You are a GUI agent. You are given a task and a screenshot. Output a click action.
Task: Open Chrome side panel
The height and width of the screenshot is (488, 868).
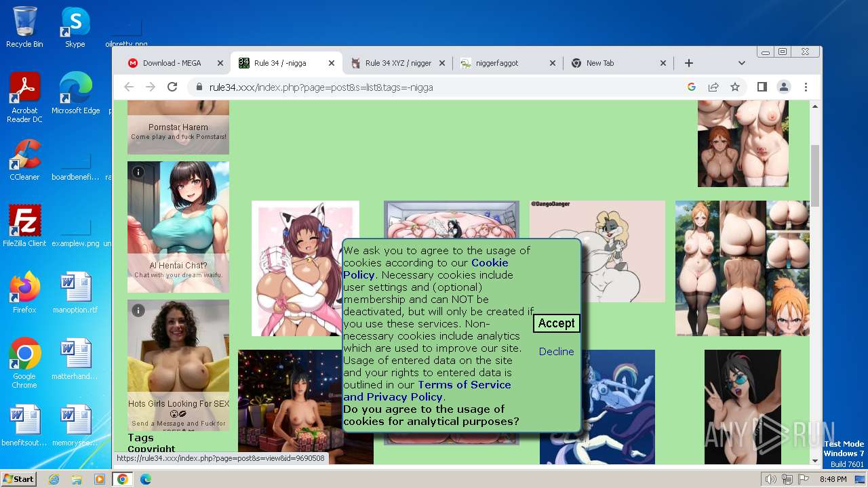point(762,87)
